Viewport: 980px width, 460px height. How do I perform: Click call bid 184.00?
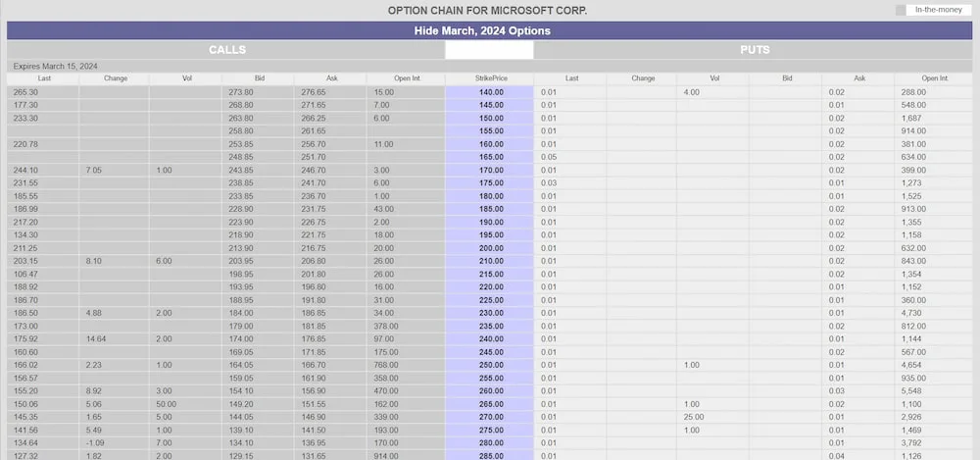(241, 313)
